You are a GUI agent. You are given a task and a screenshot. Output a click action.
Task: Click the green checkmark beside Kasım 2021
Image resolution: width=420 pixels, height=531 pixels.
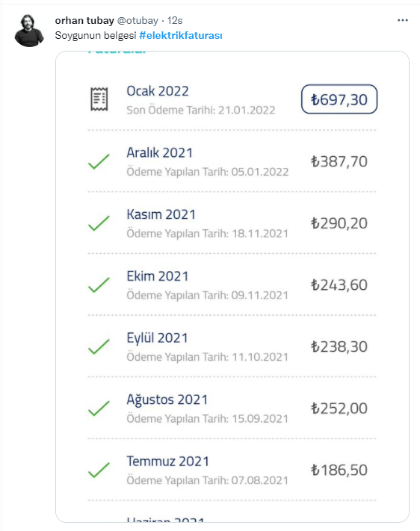coord(99,223)
